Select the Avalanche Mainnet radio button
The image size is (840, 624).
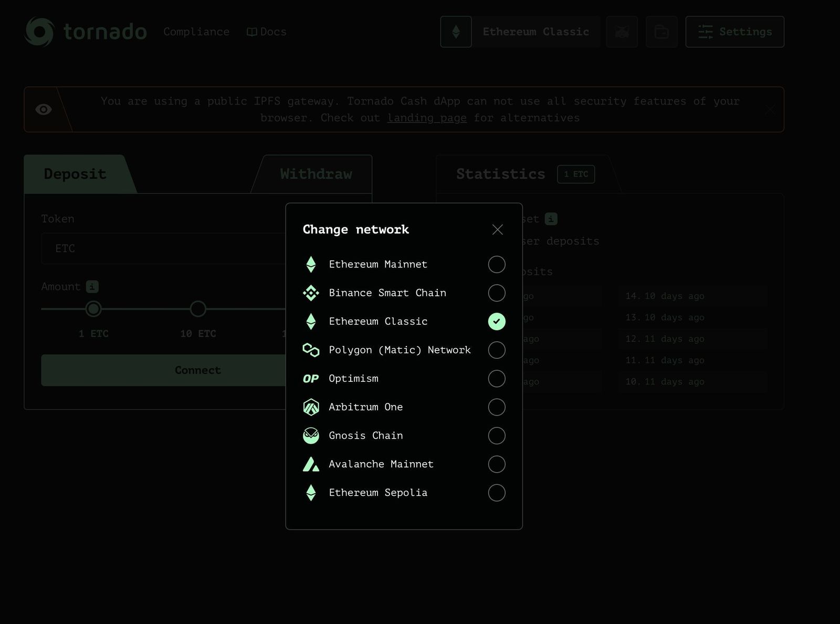[x=497, y=464]
